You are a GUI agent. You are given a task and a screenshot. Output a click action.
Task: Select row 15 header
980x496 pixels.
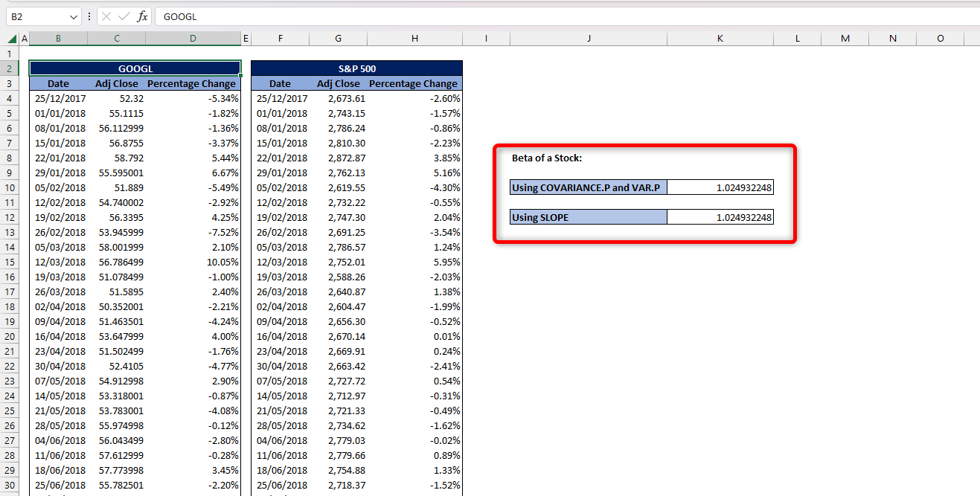click(10, 262)
